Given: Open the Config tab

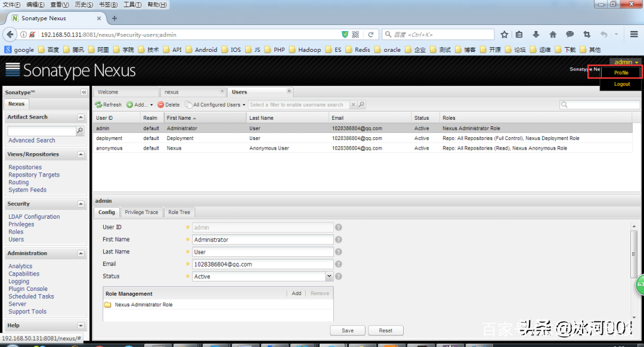Looking at the screenshot, I should (x=106, y=212).
